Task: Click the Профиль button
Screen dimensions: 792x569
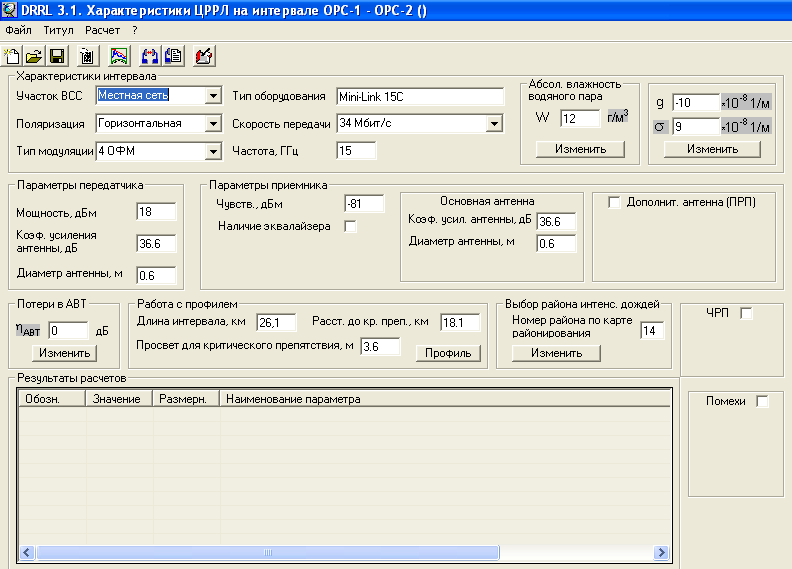Action: 448,353
